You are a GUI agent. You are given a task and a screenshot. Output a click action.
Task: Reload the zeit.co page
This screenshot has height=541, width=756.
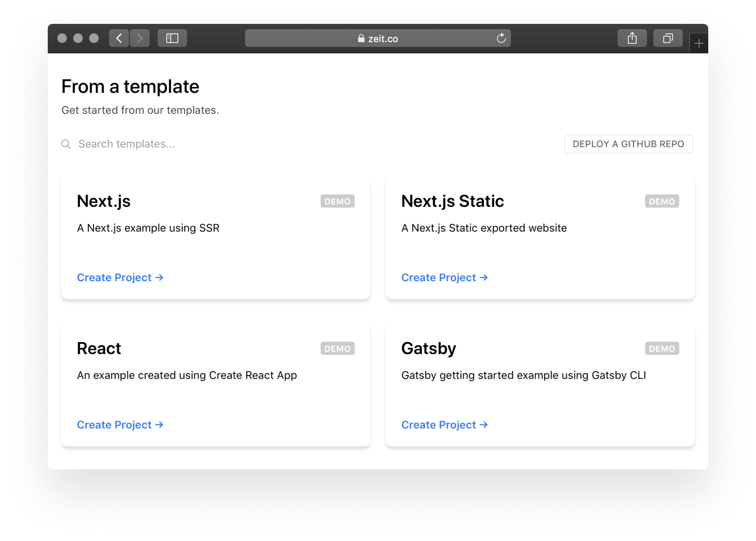[501, 38]
